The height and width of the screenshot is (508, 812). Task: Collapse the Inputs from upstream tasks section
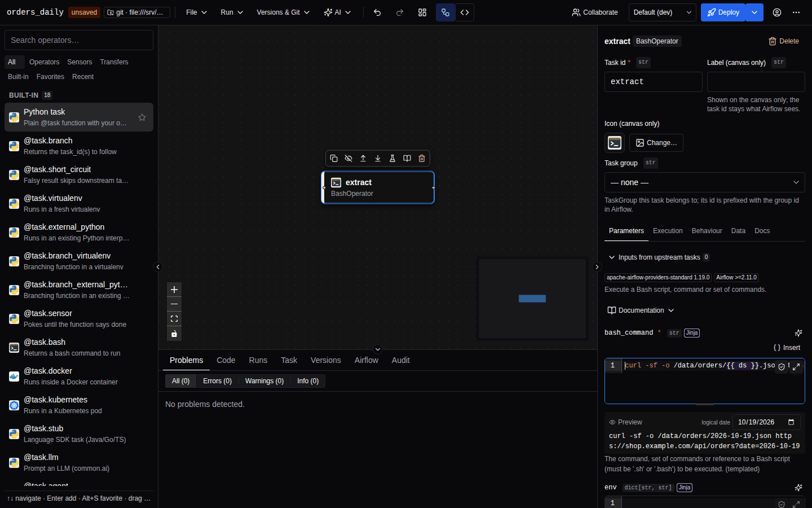(x=659, y=257)
